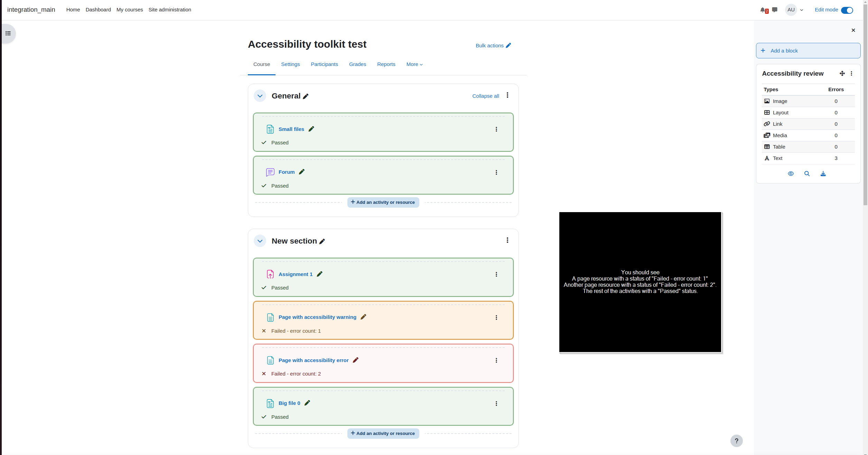The width and height of the screenshot is (868, 455).
Task: Open the notifications bell icon
Action: [x=763, y=10]
